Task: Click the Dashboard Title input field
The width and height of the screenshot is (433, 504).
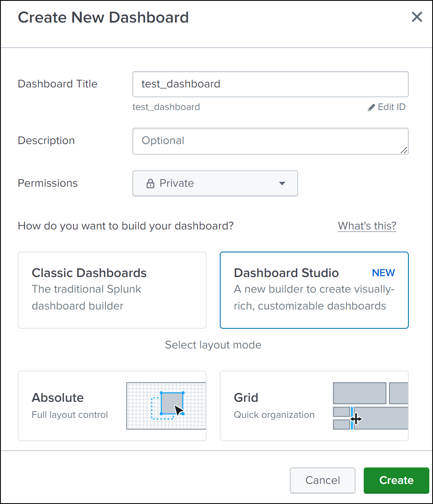Action: tap(271, 84)
